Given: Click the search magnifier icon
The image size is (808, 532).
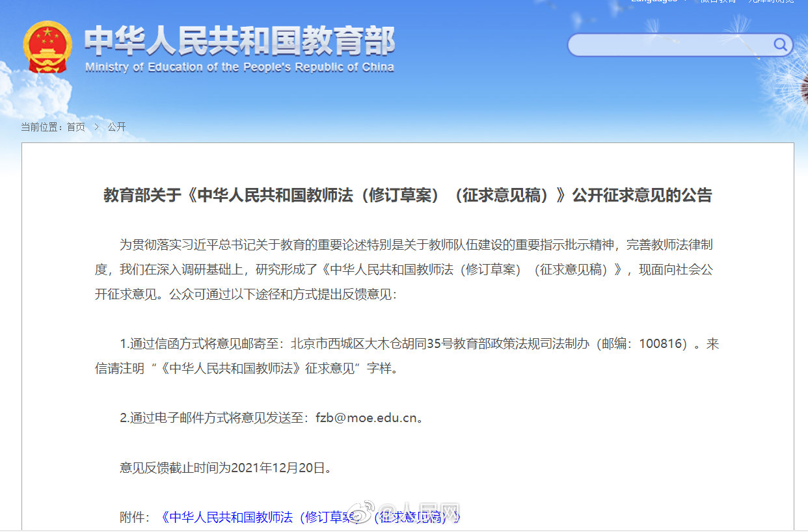Looking at the screenshot, I should pos(780,44).
